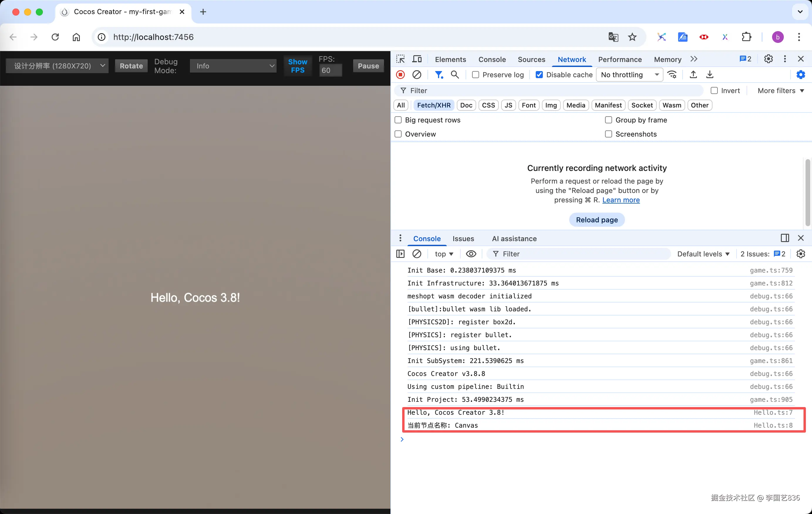Show the console sidebar
The width and height of the screenshot is (812, 514).
(400, 254)
